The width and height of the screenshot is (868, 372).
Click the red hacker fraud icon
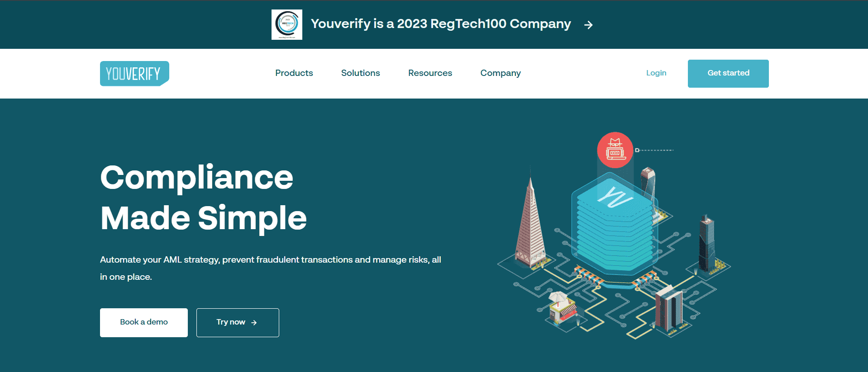(615, 150)
